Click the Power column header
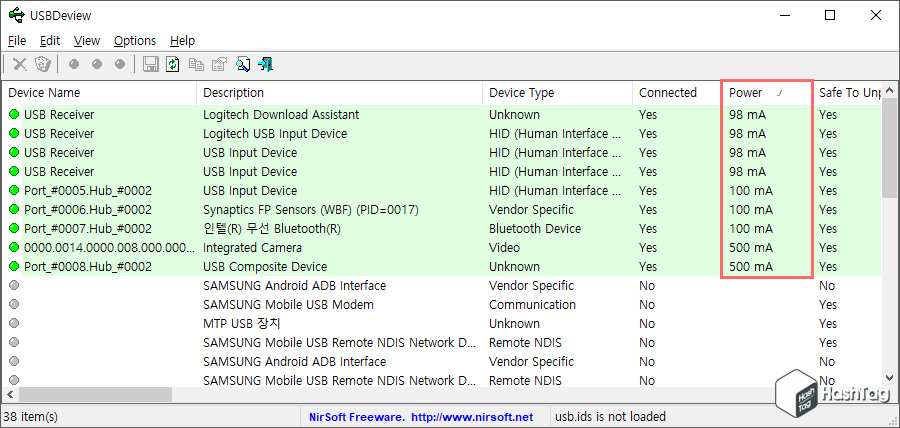The width and height of the screenshot is (900, 428). (767, 92)
